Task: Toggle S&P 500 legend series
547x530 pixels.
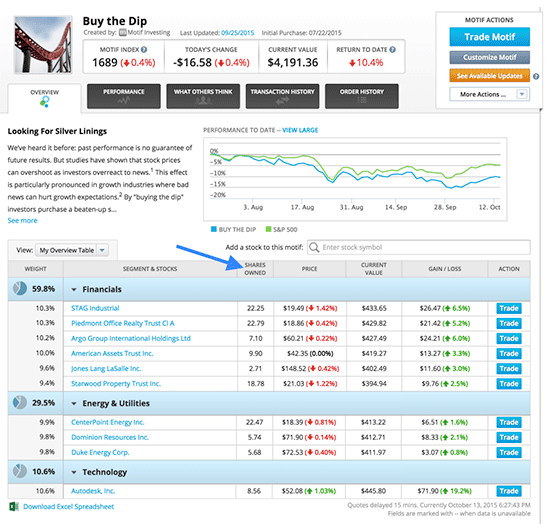Action: 281,229
